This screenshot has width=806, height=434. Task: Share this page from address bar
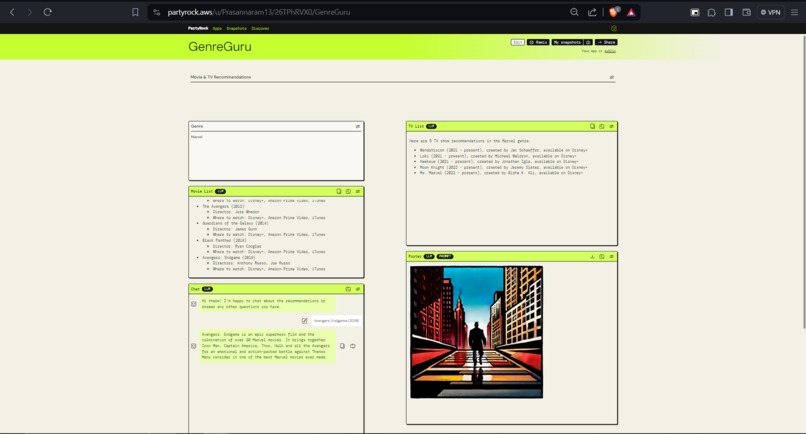pyautogui.click(x=592, y=12)
